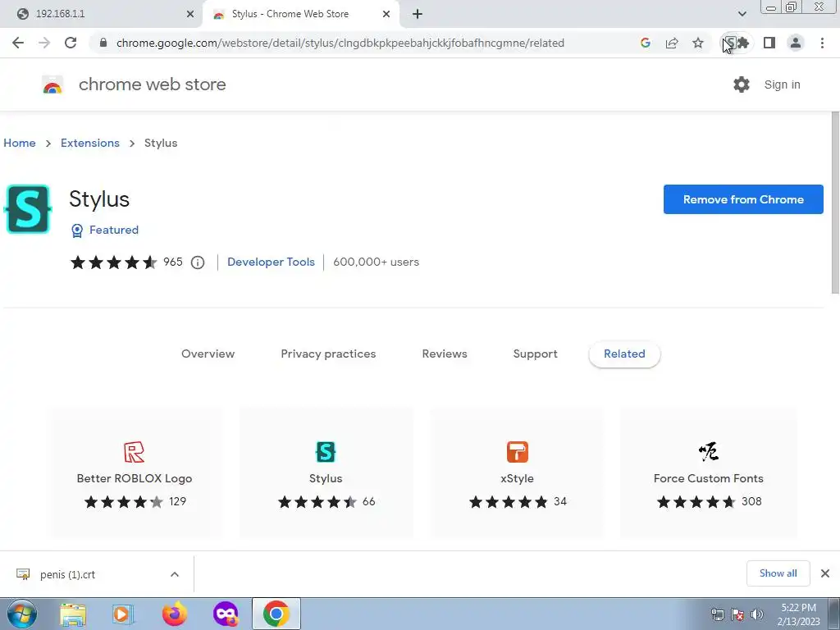Click the network tray icon

[717, 614]
